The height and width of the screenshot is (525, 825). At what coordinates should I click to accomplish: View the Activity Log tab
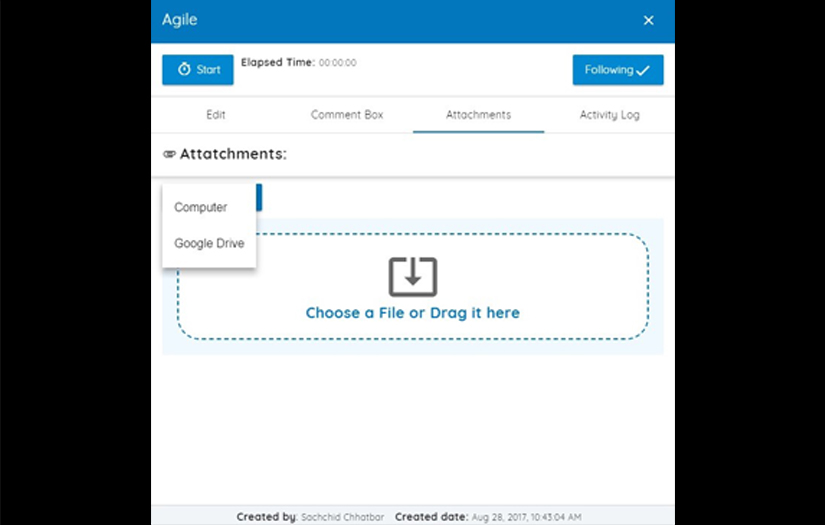609,115
